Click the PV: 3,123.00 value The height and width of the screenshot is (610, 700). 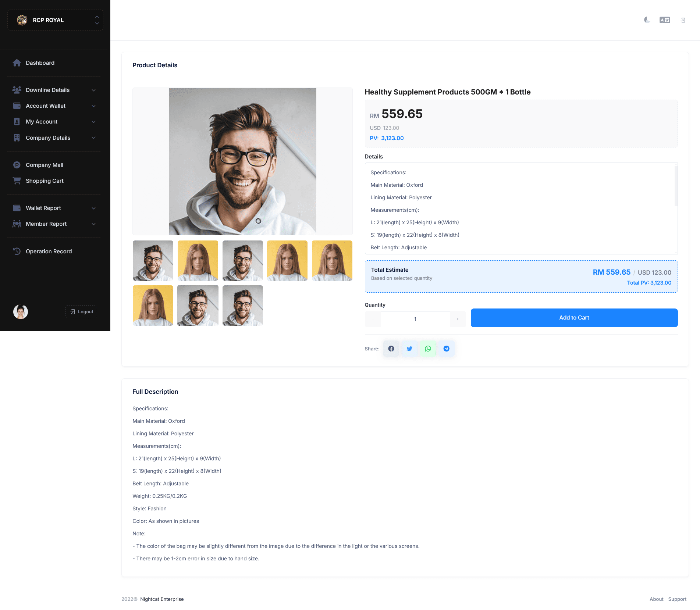387,138
